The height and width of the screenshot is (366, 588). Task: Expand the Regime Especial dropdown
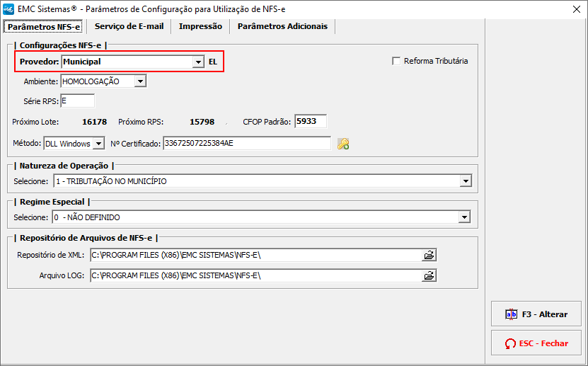tap(464, 217)
